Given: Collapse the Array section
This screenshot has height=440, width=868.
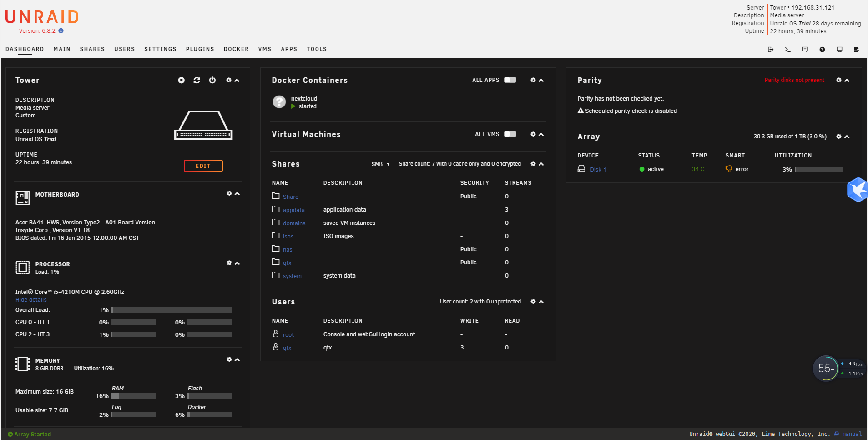Looking at the screenshot, I should 847,137.
